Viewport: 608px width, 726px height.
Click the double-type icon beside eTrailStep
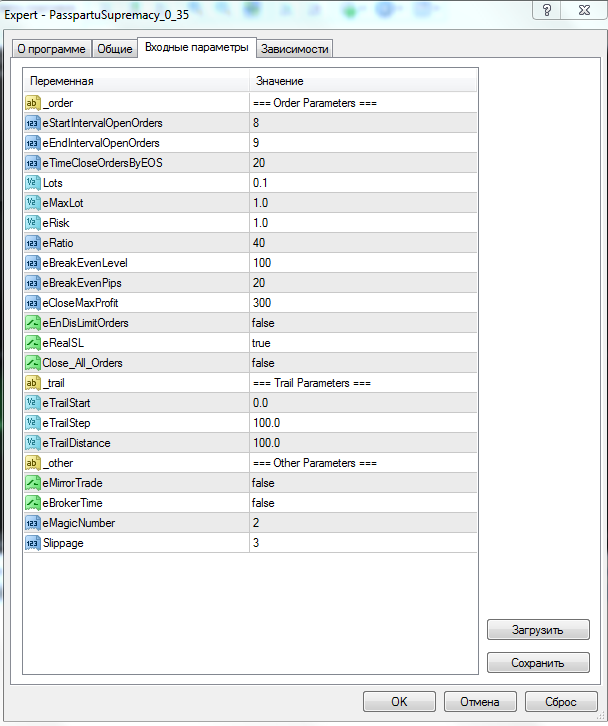(x=32, y=423)
